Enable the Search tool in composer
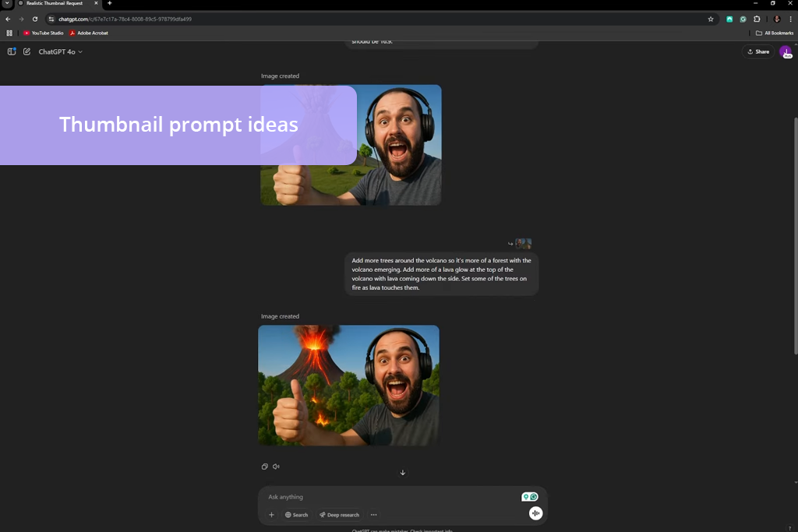 296,515
